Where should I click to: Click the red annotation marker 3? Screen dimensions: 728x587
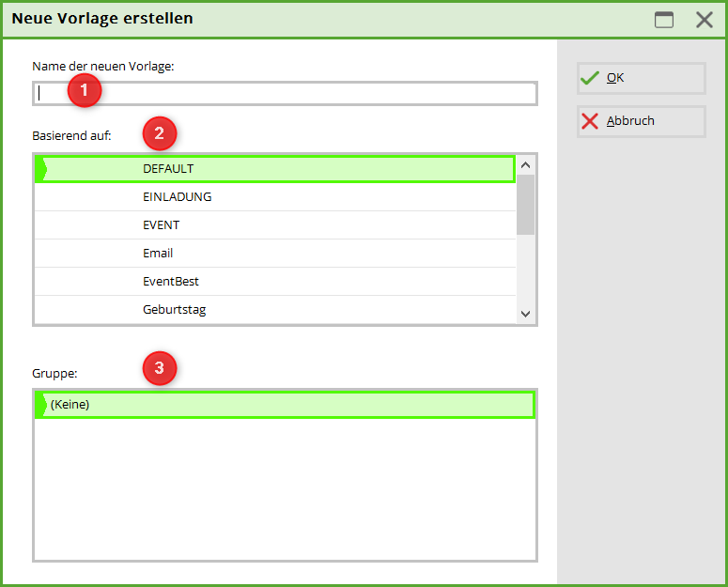coord(159,368)
